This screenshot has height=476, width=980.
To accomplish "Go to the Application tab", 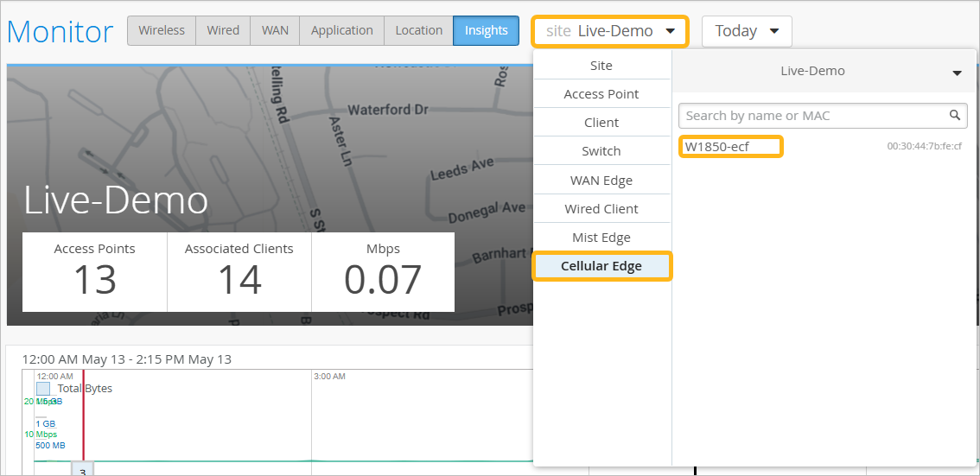I will [341, 30].
